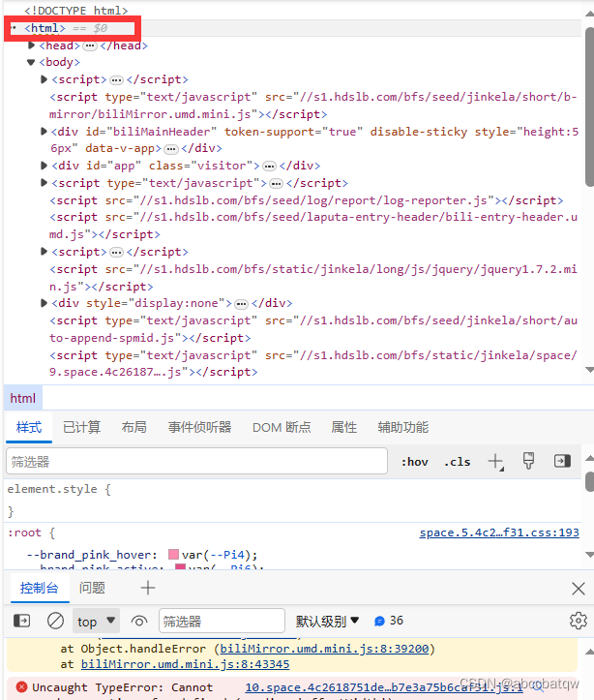The height and width of the screenshot is (700, 594).
Task: Click the red error icon of TypeError
Action: 21,687
